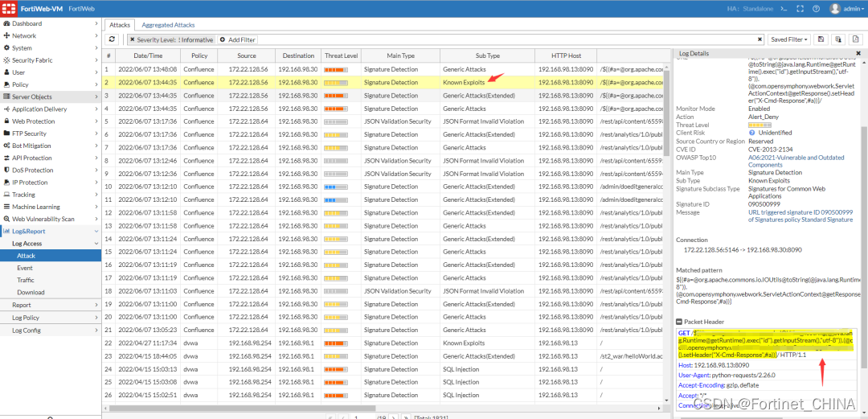Click the User sidebar icon
The image size is (868, 419).
tap(6, 72)
